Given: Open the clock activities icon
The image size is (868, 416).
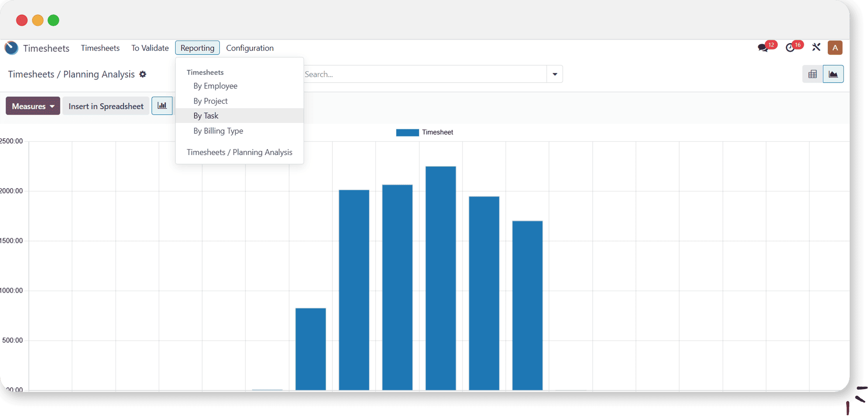Looking at the screenshot, I should pyautogui.click(x=790, y=48).
